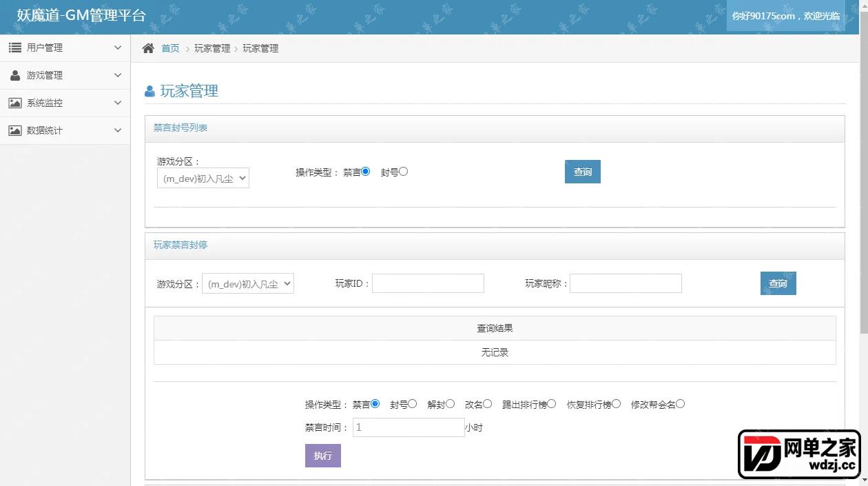This screenshot has width=868, height=486.
Task: Expand the 用户管理 chevron arrow
Action: coord(118,48)
